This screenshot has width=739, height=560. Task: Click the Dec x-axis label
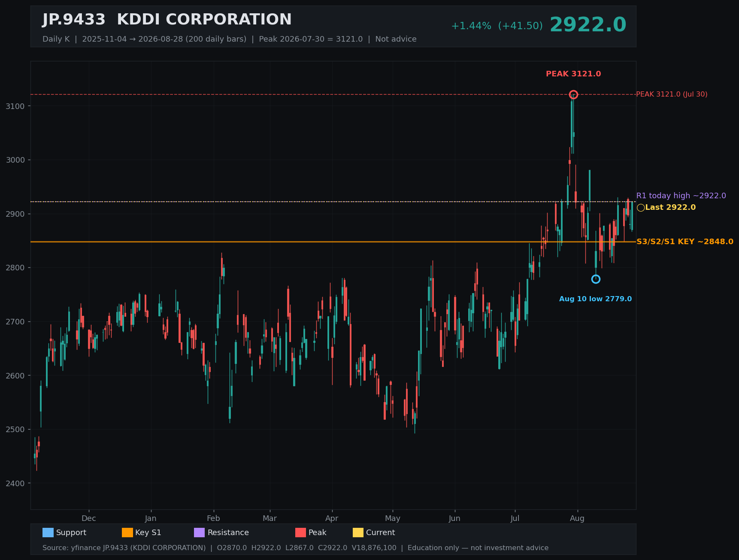89,518
